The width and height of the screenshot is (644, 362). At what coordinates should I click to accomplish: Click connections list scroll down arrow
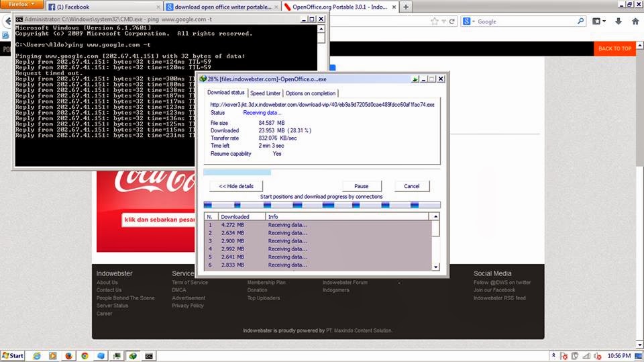tap(435, 267)
